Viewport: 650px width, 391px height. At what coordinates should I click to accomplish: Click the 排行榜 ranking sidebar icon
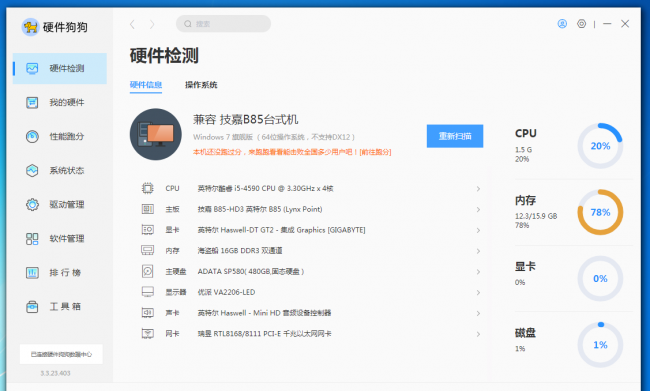[x=32, y=272]
